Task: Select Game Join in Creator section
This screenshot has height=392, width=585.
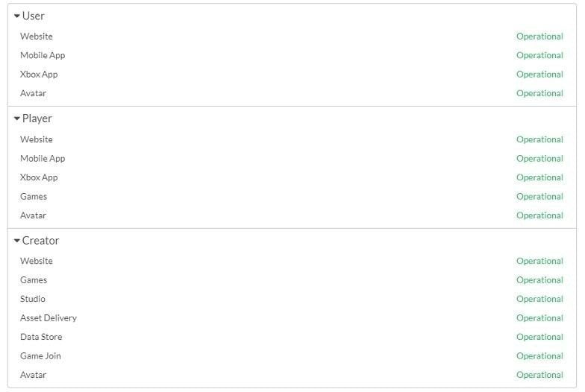Action: (40, 356)
